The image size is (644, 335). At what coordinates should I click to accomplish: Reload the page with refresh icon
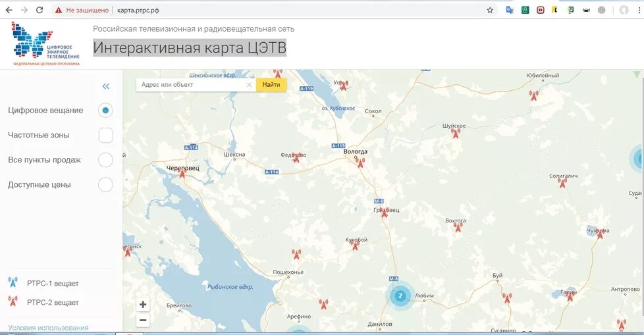coord(40,10)
